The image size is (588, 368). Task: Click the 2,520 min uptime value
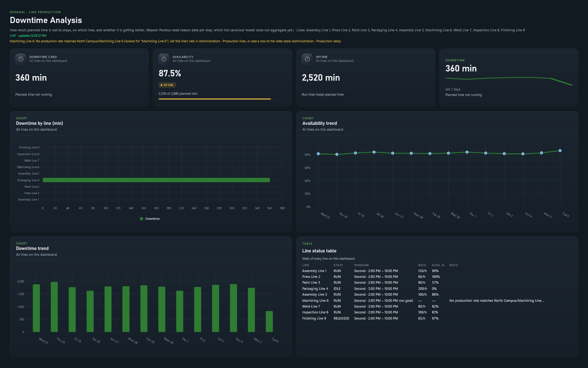coord(321,78)
